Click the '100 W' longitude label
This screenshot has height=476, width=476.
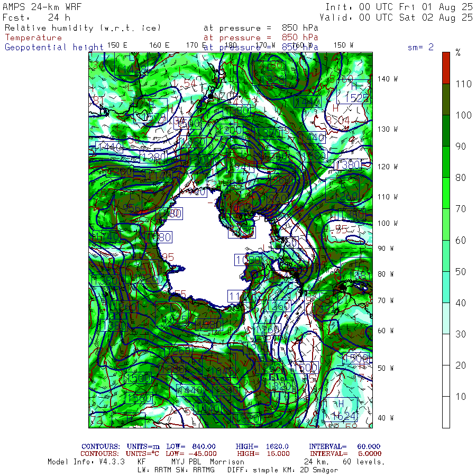pos(388,223)
